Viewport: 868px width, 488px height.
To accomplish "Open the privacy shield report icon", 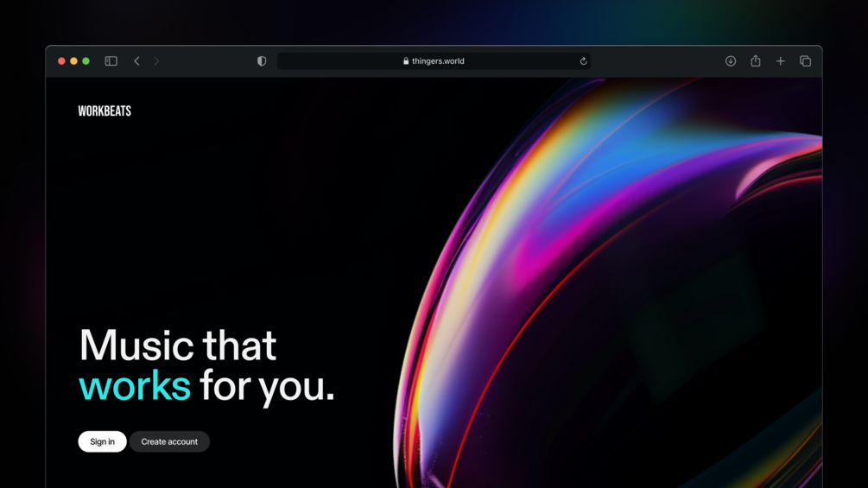I will click(x=262, y=60).
